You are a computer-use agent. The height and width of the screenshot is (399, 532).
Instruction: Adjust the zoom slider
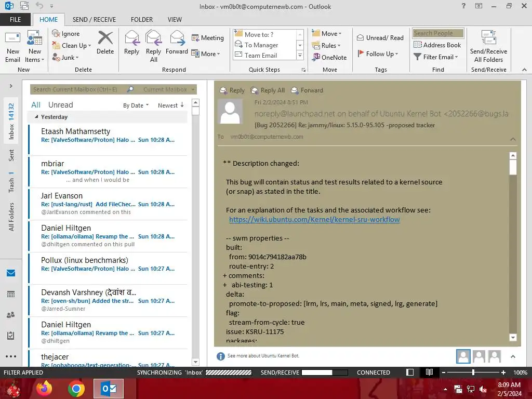473,372
